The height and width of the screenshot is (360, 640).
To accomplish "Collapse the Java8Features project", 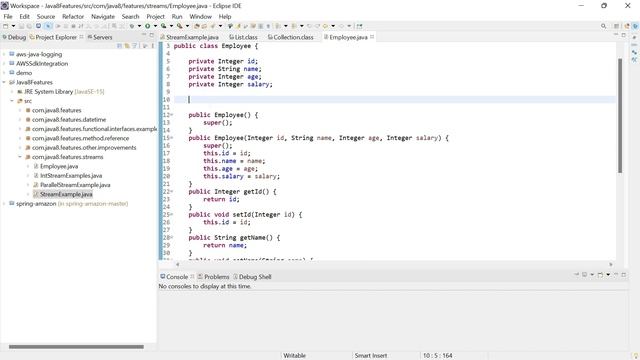I will [x=4, y=82].
